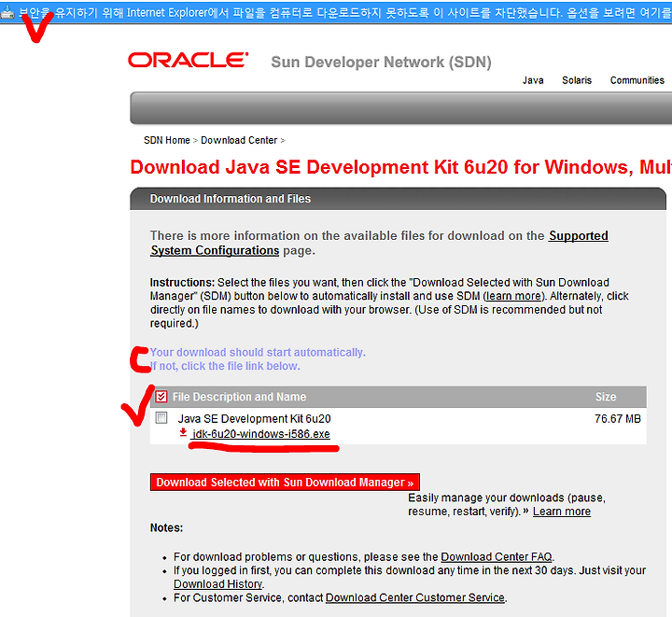Click the Oracle logo
This screenshot has height=617, width=672.
[x=189, y=60]
